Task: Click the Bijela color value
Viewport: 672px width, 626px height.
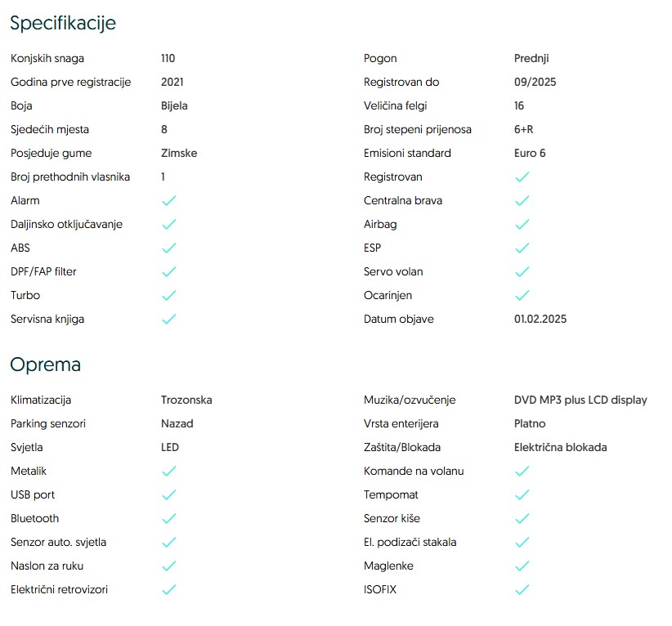Action: [x=174, y=105]
